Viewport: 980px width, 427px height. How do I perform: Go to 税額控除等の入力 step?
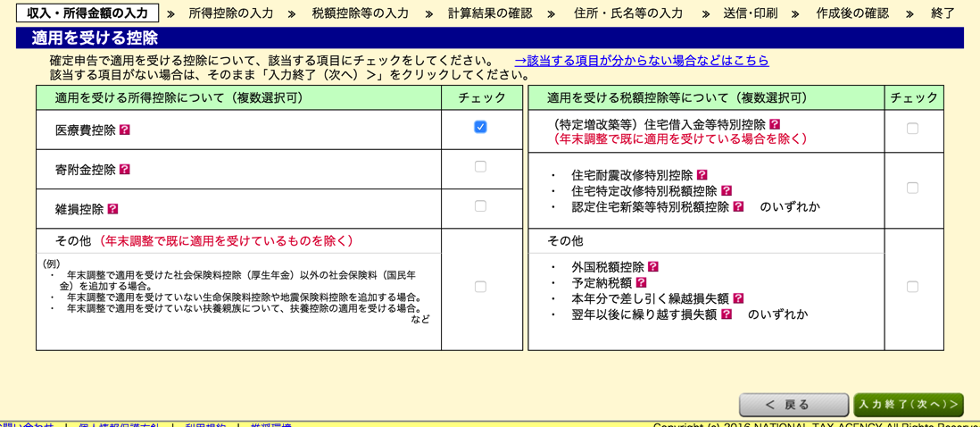tap(360, 13)
